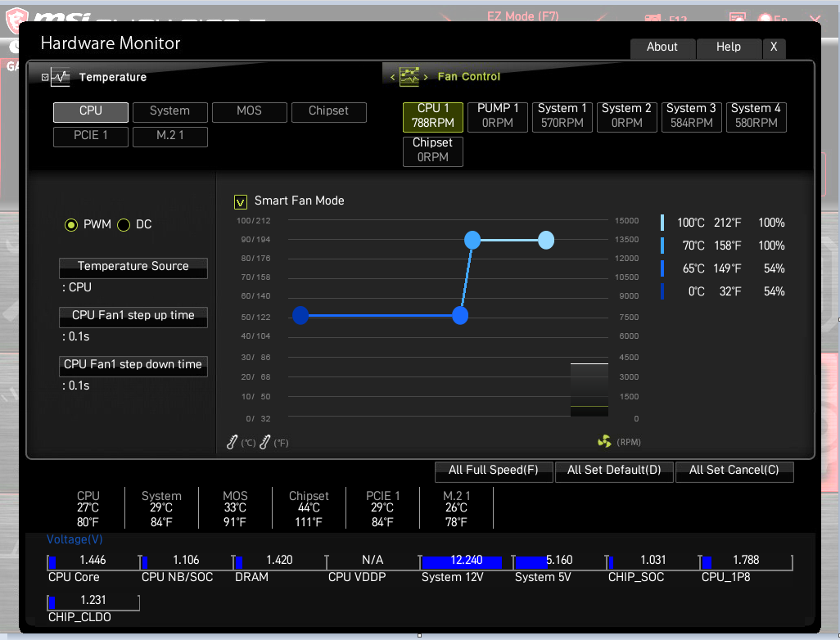Viewport: 840px width, 640px height.
Task: Toggle the Smart Fan Mode checkbox
Action: pos(241,201)
